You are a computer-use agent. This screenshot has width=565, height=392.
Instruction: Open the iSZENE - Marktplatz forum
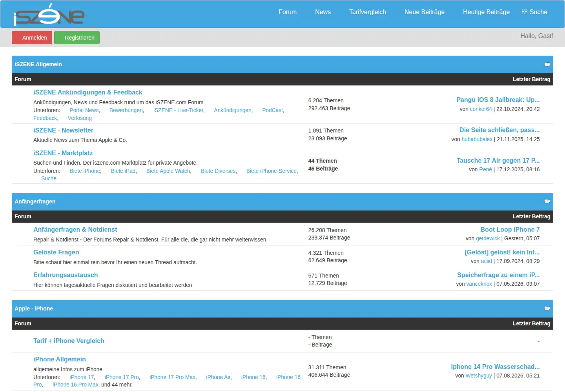63,153
